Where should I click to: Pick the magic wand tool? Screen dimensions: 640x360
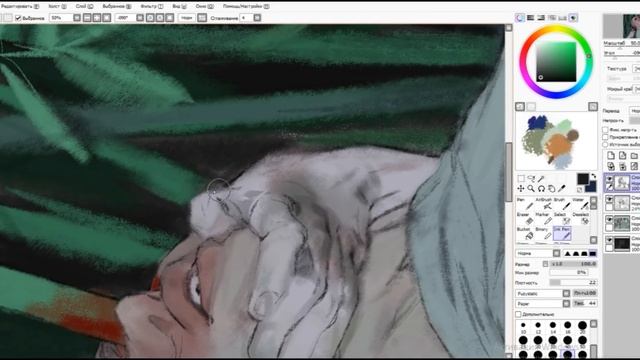[x=541, y=179]
